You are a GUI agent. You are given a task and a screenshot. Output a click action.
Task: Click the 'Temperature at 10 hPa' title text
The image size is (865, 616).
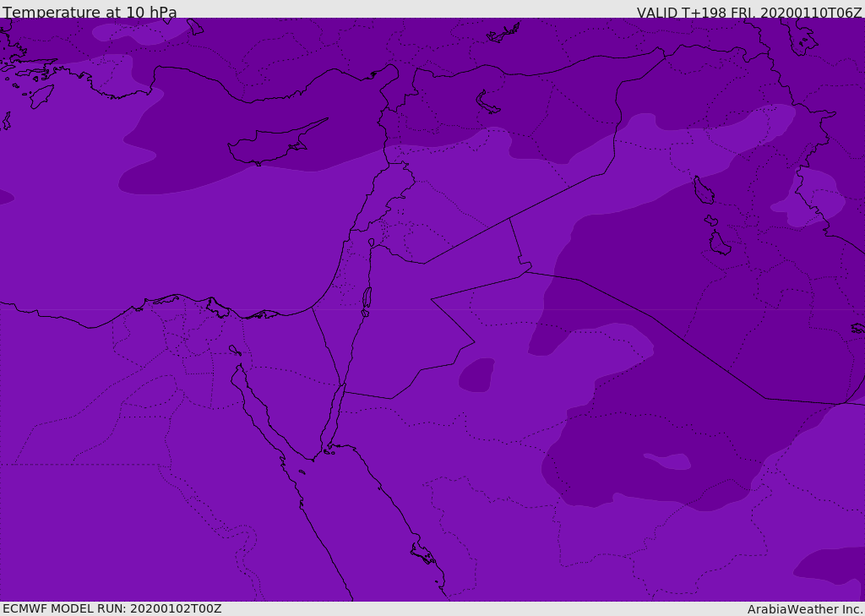pyautogui.click(x=90, y=12)
